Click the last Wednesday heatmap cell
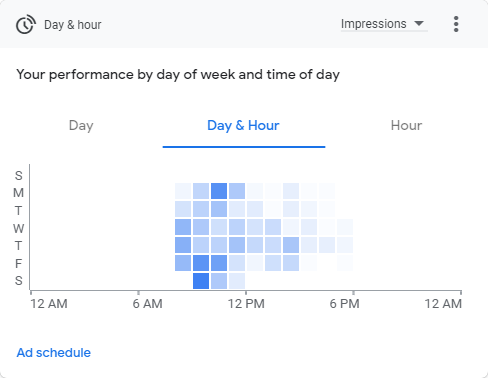 pyautogui.click(x=345, y=227)
